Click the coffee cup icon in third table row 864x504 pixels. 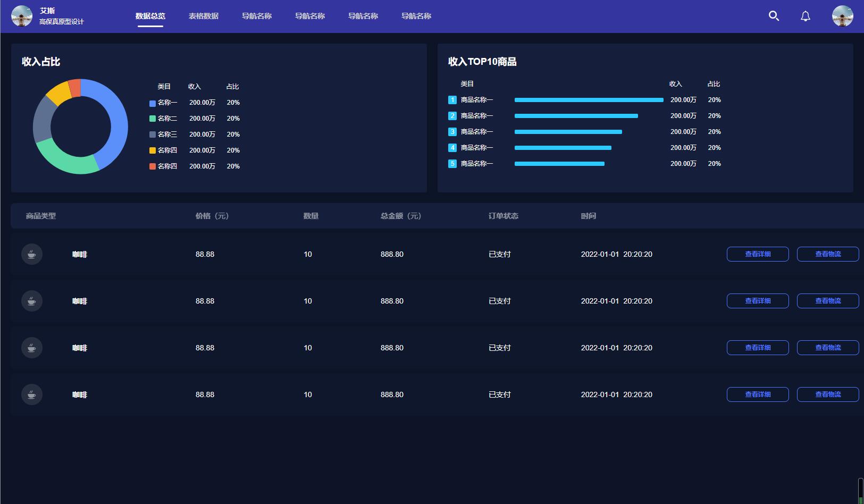32,348
